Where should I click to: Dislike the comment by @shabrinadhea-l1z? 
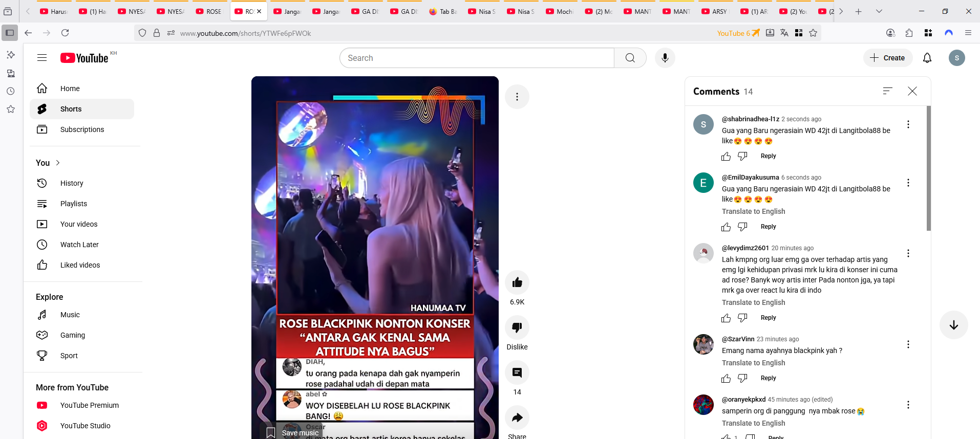tap(742, 156)
